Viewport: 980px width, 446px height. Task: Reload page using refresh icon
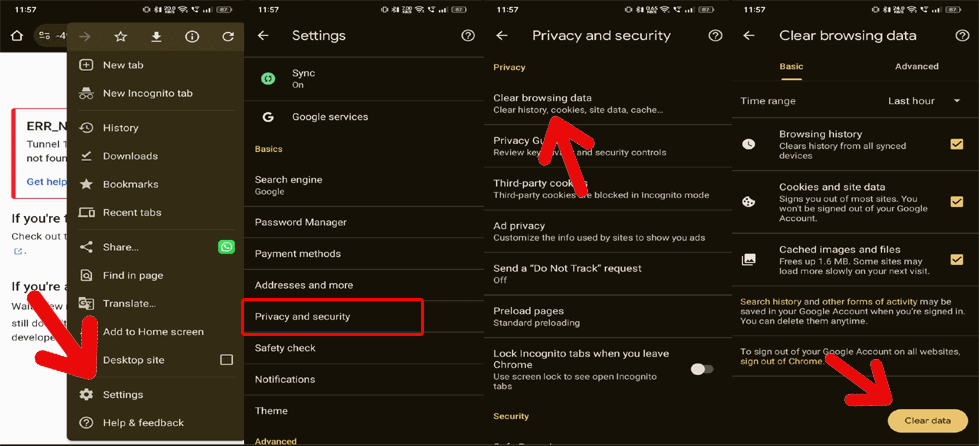coord(228,36)
